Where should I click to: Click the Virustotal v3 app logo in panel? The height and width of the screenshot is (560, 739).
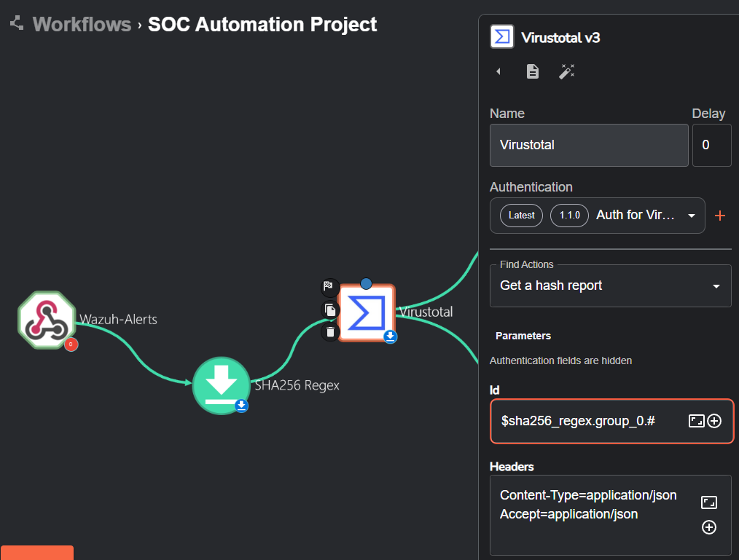[x=502, y=36]
